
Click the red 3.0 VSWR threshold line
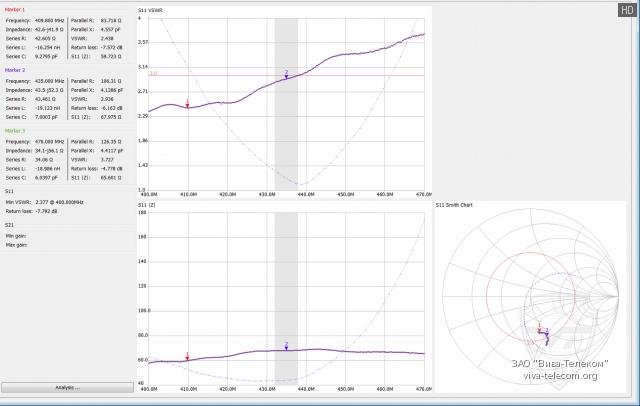pos(350,74)
